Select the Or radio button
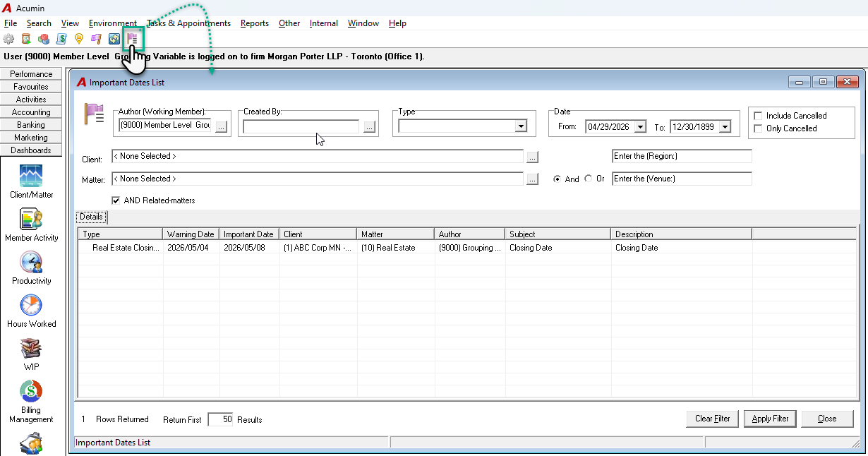Image resolution: width=868 pixels, height=456 pixels. (589, 179)
